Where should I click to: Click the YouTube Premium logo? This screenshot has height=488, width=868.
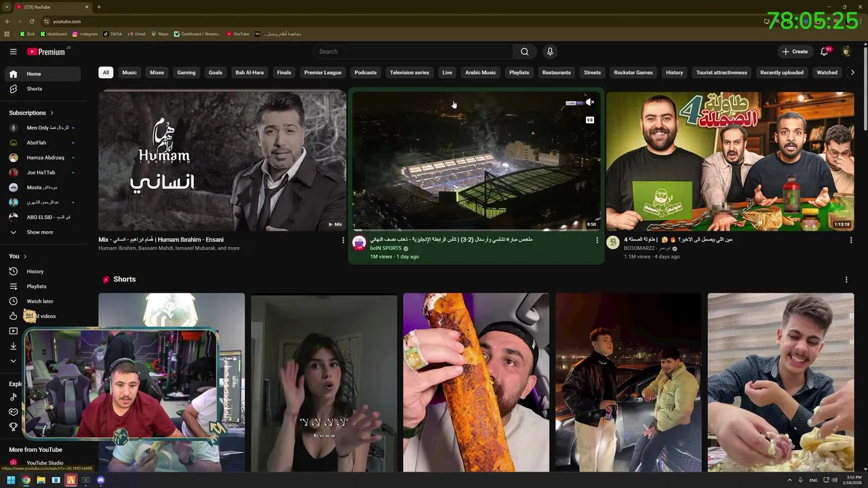[x=46, y=52]
